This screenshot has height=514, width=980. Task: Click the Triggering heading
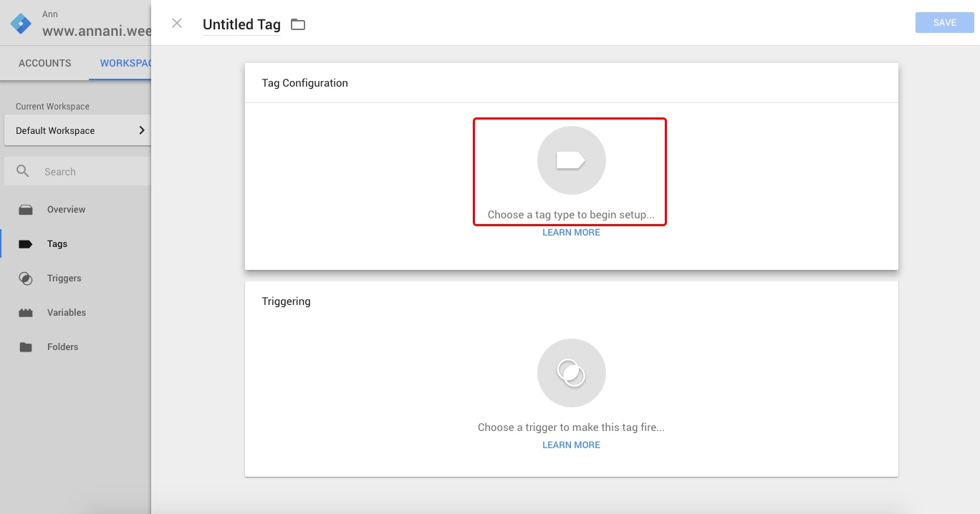(287, 301)
